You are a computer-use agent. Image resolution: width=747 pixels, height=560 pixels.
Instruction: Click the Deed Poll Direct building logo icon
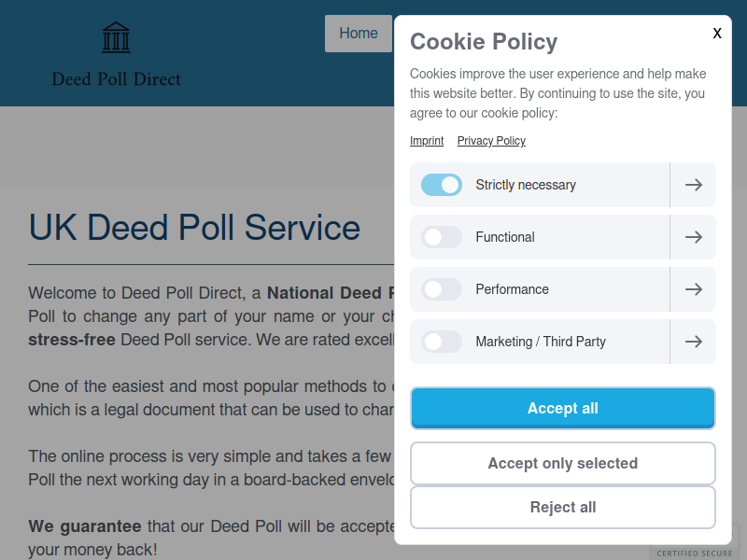116,37
